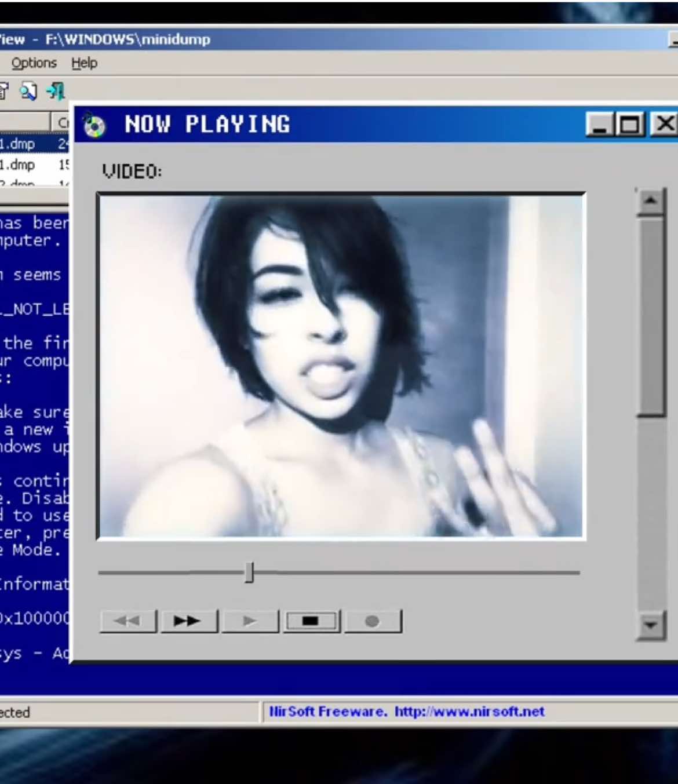This screenshot has width=678, height=784.
Task: Stop the video with the square button
Action: pyautogui.click(x=311, y=621)
